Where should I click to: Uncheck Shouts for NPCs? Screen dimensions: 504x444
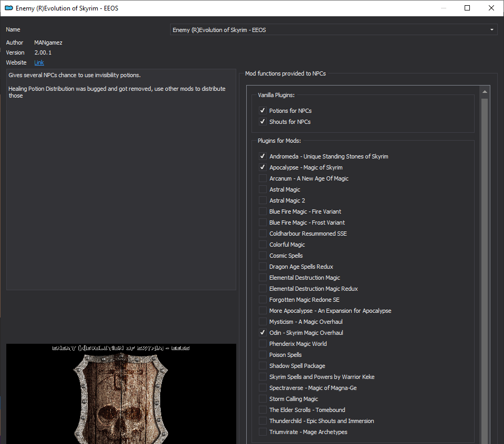[x=262, y=121]
